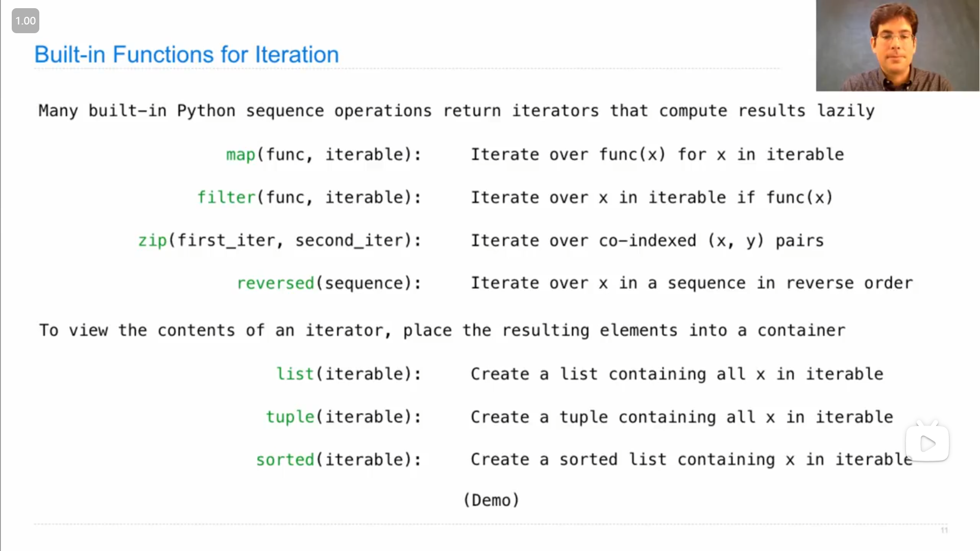Click the floating play button icon
980x551 pixels.
click(927, 443)
